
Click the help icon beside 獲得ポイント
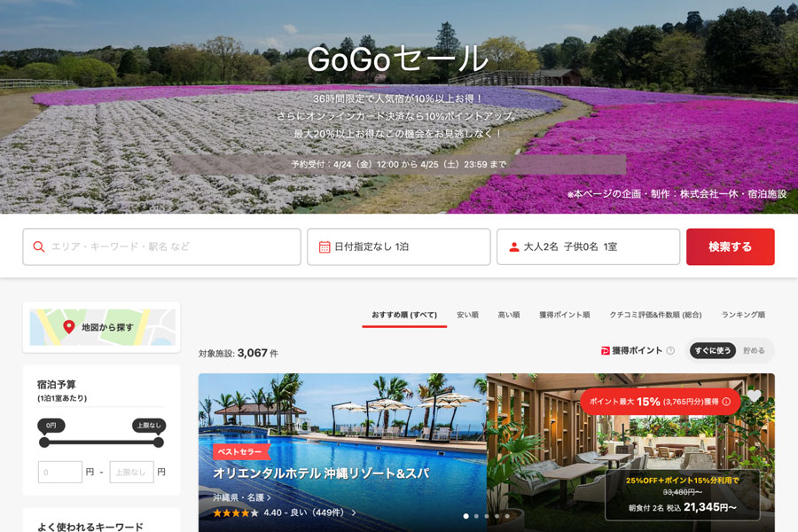click(x=670, y=351)
